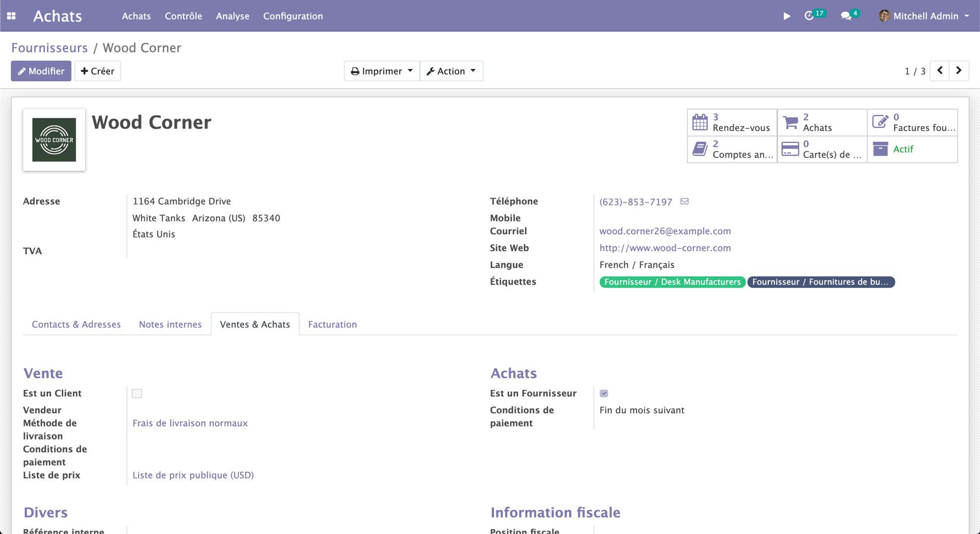Go to next record with right pagination arrow

click(x=959, y=71)
